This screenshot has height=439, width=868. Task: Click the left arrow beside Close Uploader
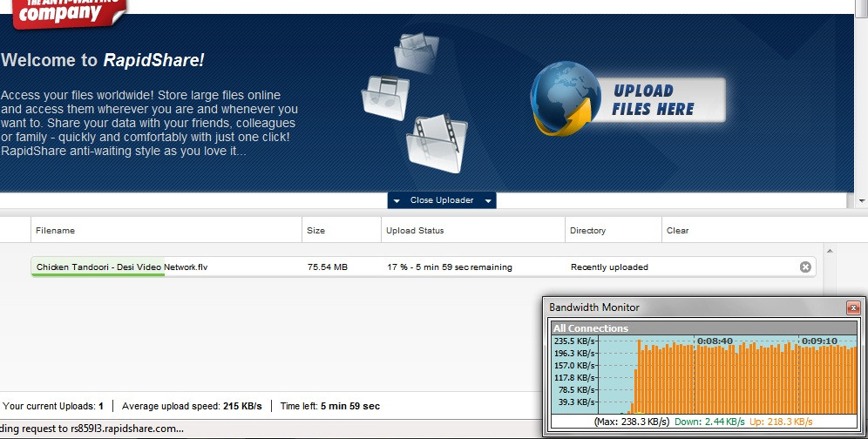(x=397, y=201)
